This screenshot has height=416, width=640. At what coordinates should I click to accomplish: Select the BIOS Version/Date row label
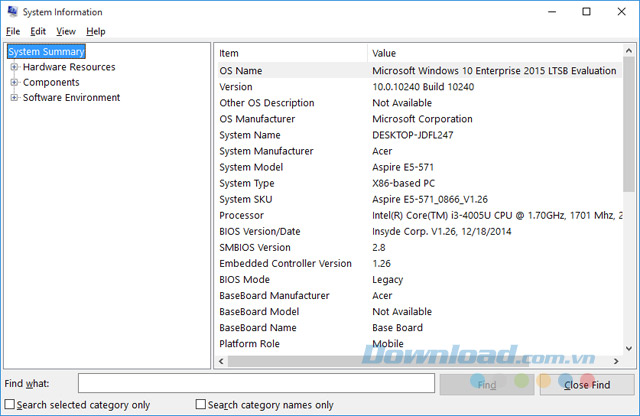(260, 231)
